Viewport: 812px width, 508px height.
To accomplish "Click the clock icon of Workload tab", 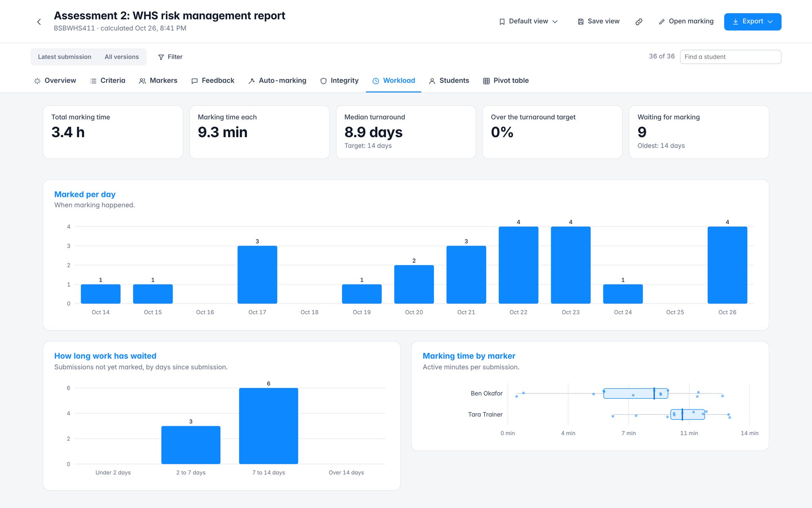I will pyautogui.click(x=376, y=81).
